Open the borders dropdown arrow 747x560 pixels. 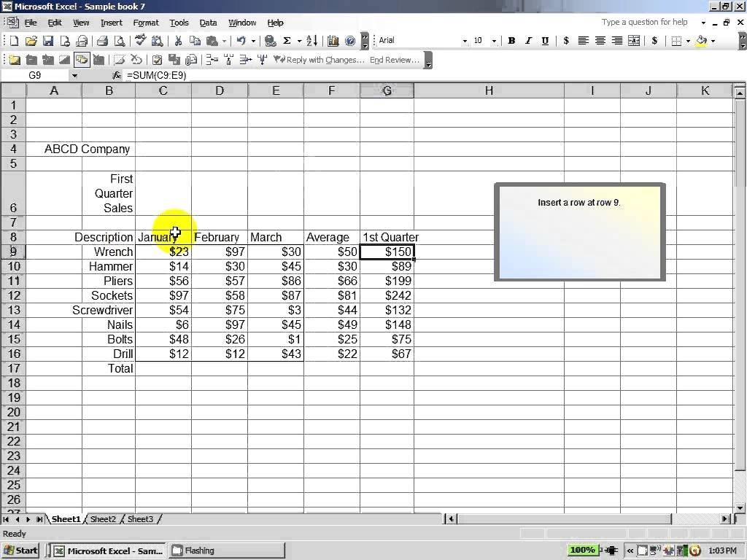[688, 40]
